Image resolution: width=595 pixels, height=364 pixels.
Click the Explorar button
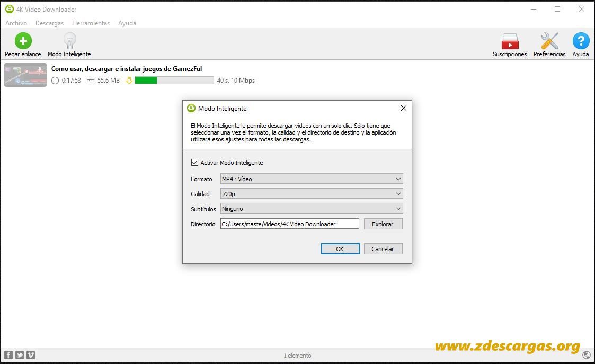tap(383, 224)
